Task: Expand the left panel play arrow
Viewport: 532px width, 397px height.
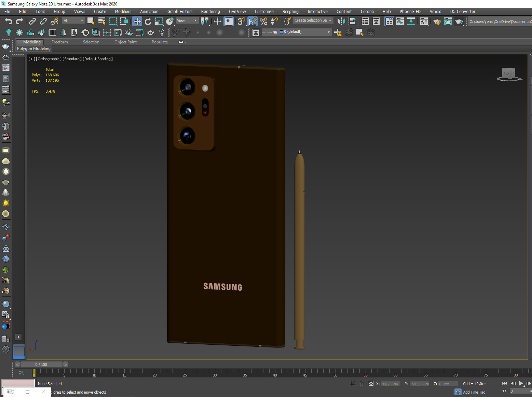Action: click(18, 337)
